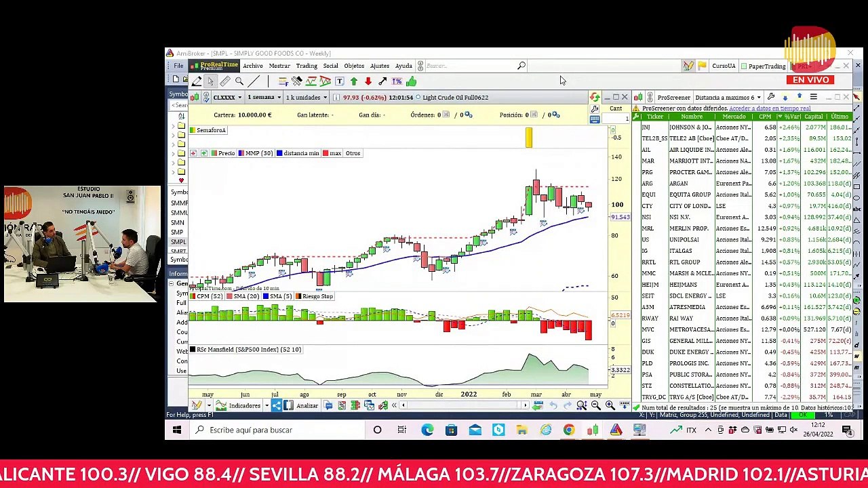Open chart settings wrench icon
The width and height of the screenshot is (868, 488).
point(595,109)
